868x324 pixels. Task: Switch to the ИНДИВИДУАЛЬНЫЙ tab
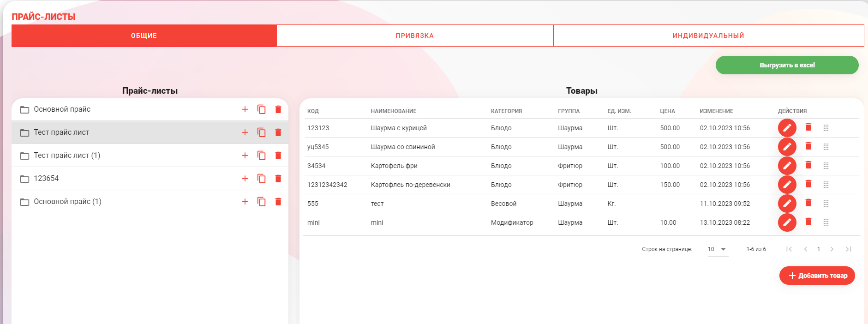pos(708,36)
